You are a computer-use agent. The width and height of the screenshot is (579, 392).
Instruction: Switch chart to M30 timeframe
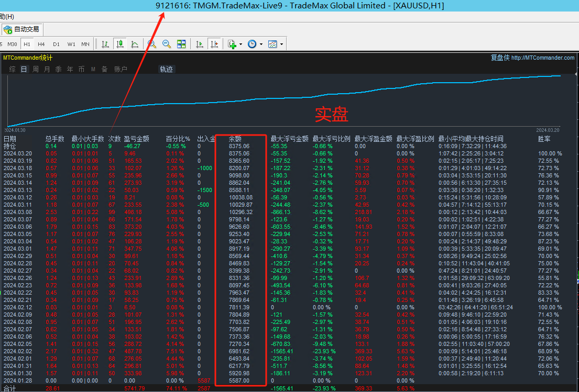[12, 44]
